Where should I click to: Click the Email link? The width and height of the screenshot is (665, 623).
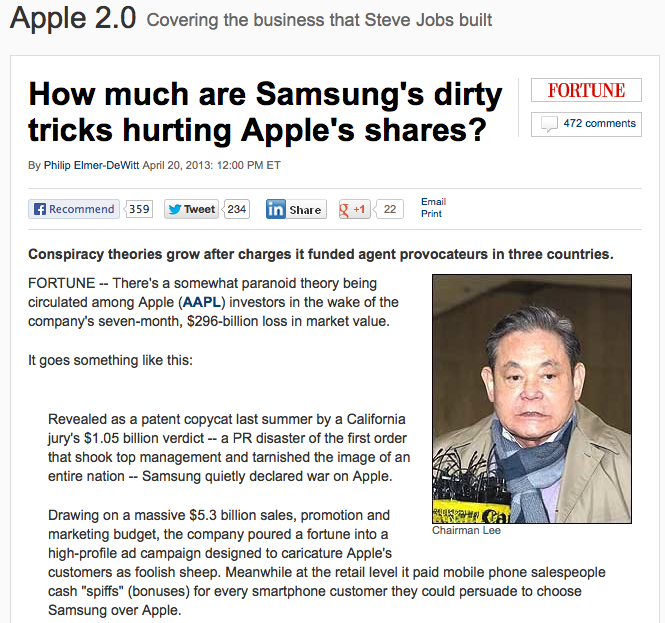tap(433, 201)
